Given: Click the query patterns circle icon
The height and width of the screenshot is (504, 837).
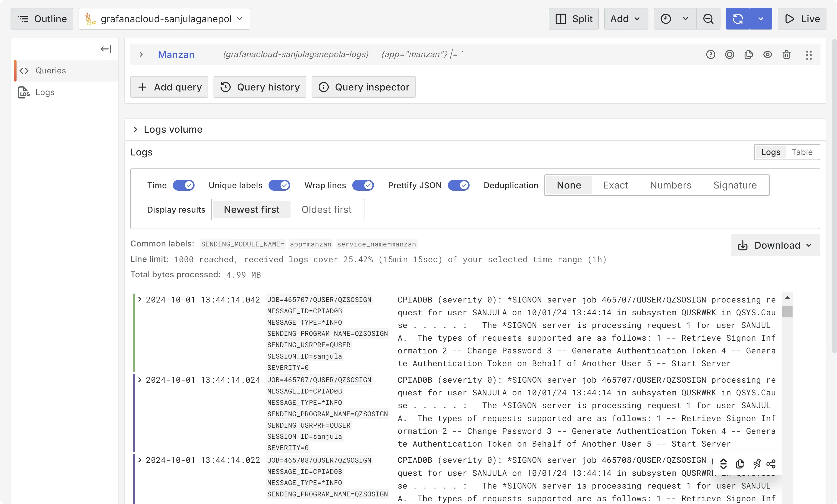Looking at the screenshot, I should (729, 54).
